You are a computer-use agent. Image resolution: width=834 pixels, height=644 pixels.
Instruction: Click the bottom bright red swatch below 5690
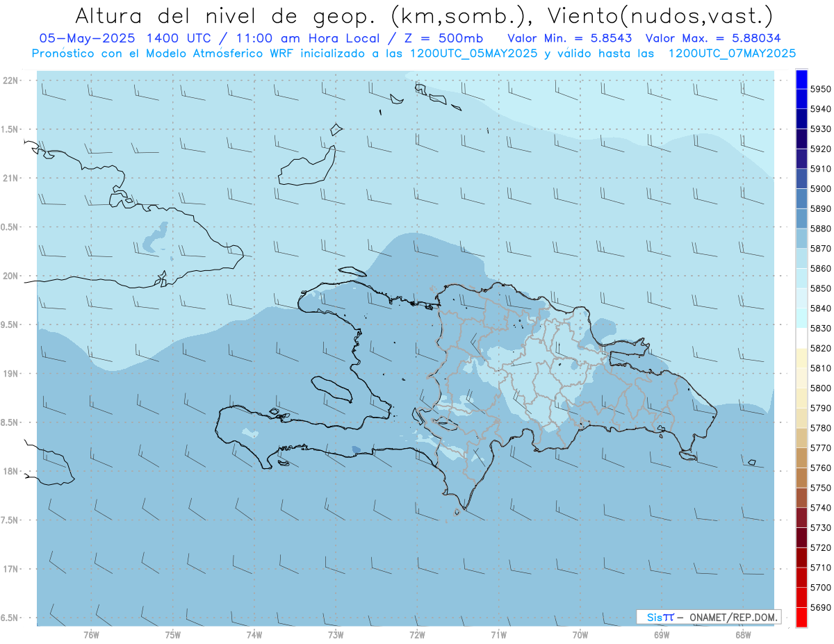[x=801, y=618]
